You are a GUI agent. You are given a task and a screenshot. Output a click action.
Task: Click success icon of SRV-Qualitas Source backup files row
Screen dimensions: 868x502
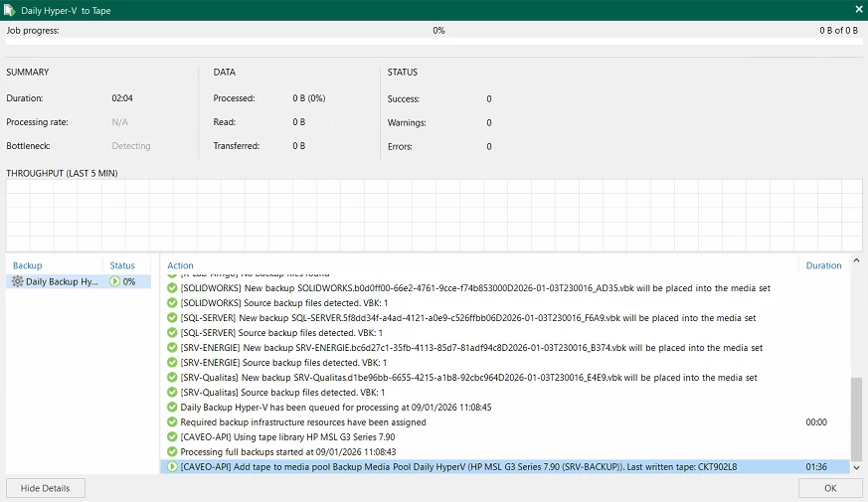pyautogui.click(x=172, y=393)
